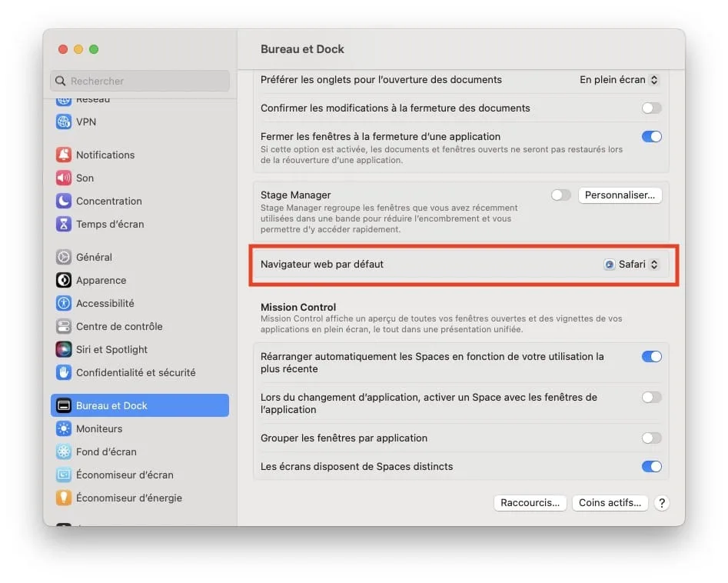The image size is (728, 583).
Task: Go to Centre de contrôle pane
Action: click(140, 326)
